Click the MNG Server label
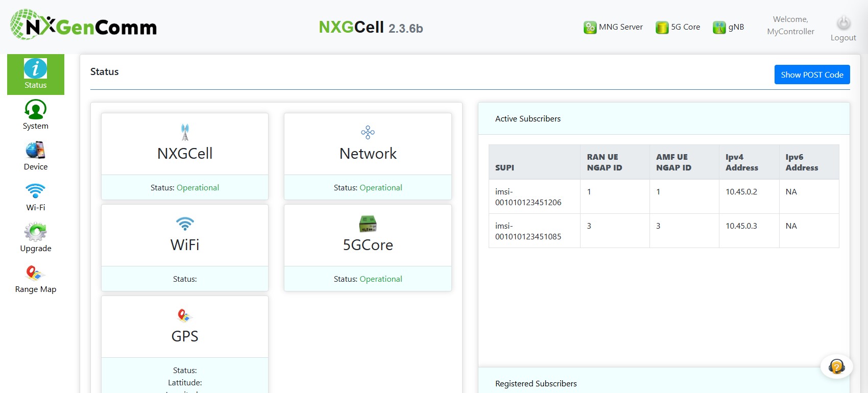The height and width of the screenshot is (393, 868). (620, 27)
